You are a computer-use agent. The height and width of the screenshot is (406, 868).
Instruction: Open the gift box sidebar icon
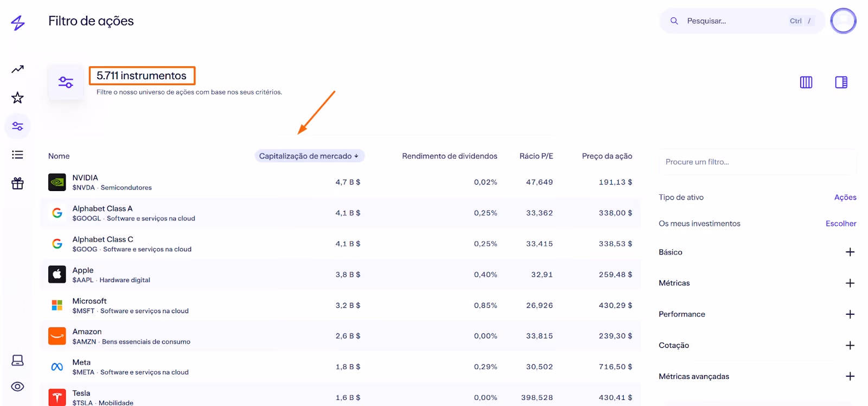(17, 183)
